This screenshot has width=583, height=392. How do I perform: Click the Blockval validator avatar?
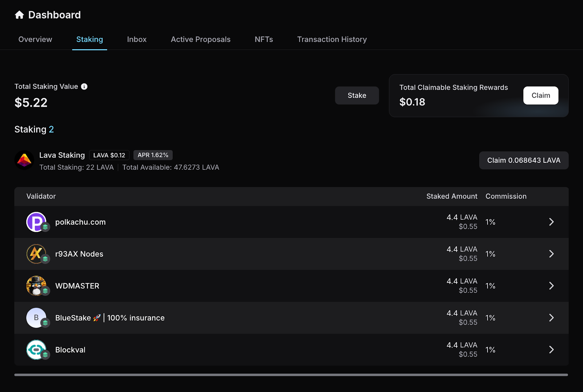click(36, 350)
